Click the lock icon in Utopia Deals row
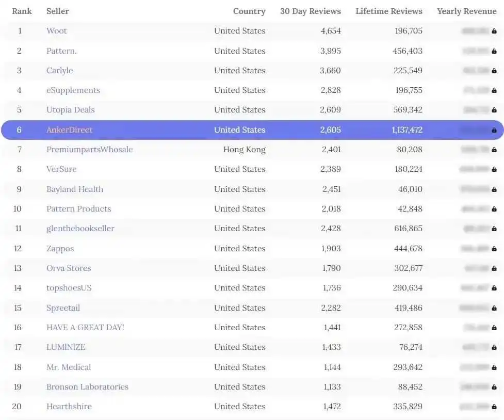The width and height of the screenshot is (504, 420). tap(494, 110)
